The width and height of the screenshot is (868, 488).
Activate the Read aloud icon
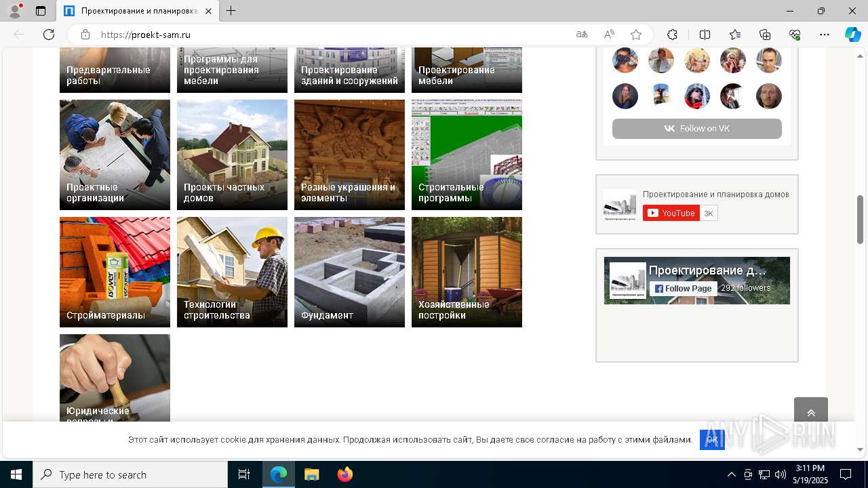[x=609, y=35]
